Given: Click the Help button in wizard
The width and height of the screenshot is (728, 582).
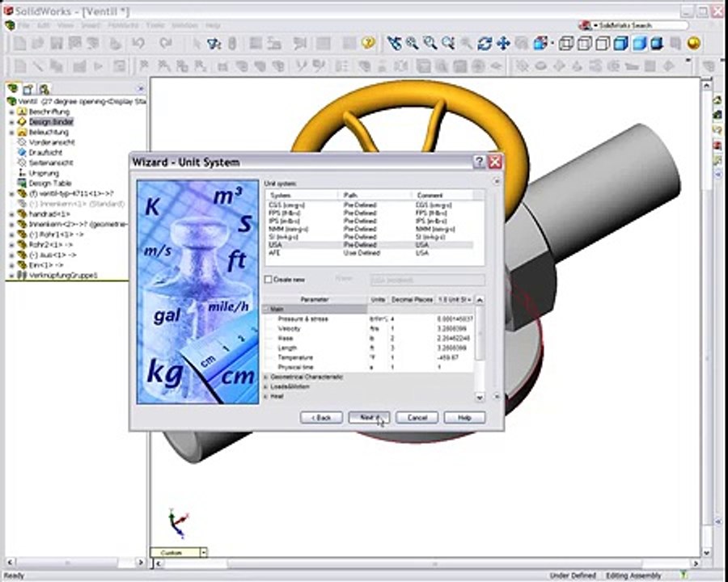Looking at the screenshot, I should pyautogui.click(x=465, y=418).
